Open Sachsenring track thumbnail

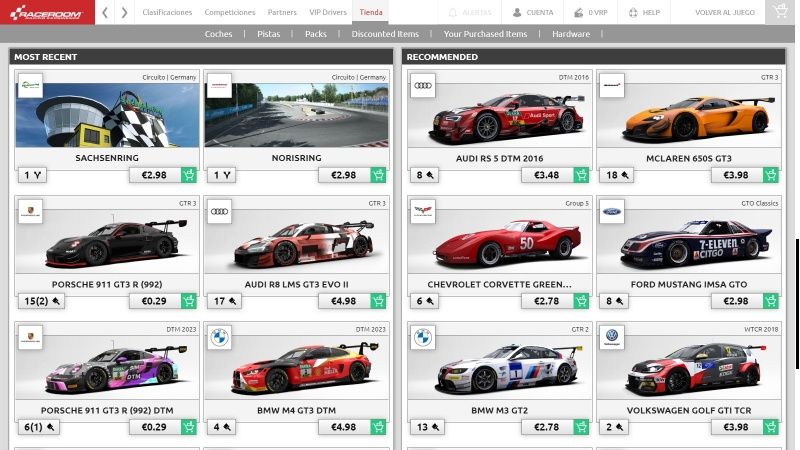coord(107,115)
